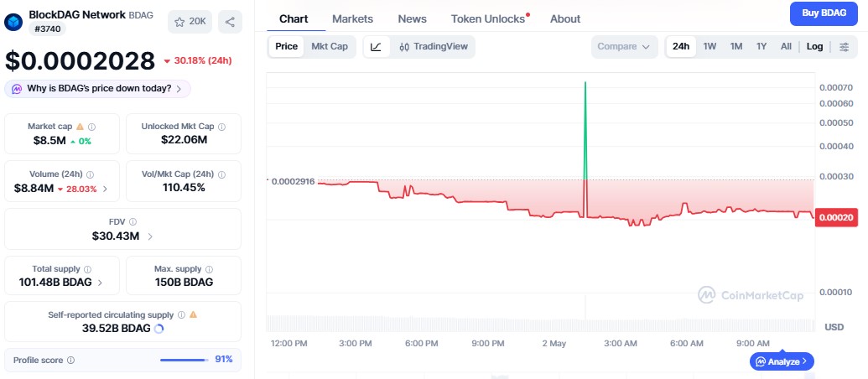The image size is (868, 379).
Task: Click the AI icon in price-down question
Action: tap(17, 89)
